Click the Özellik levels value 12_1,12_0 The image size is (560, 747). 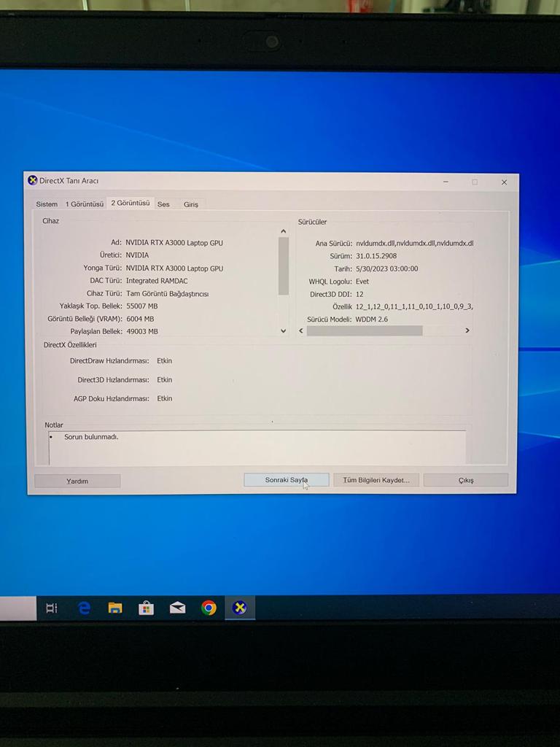click(x=414, y=307)
